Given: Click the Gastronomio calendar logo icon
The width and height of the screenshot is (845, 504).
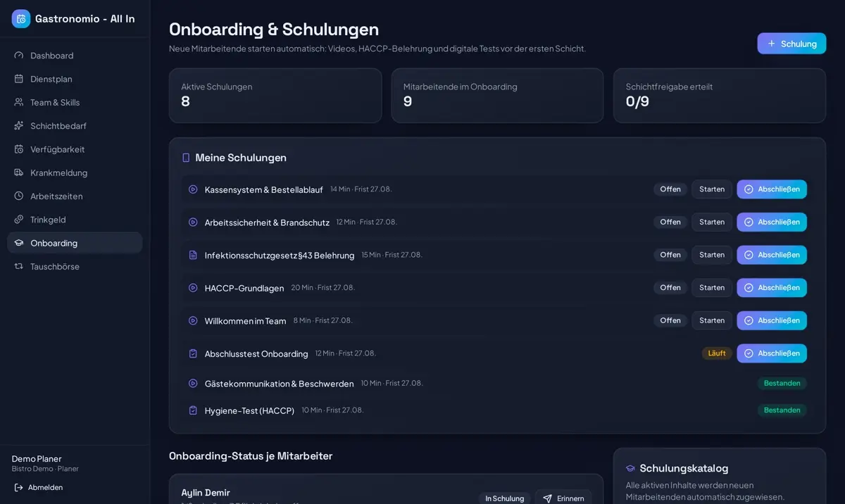Looking at the screenshot, I should (x=21, y=19).
